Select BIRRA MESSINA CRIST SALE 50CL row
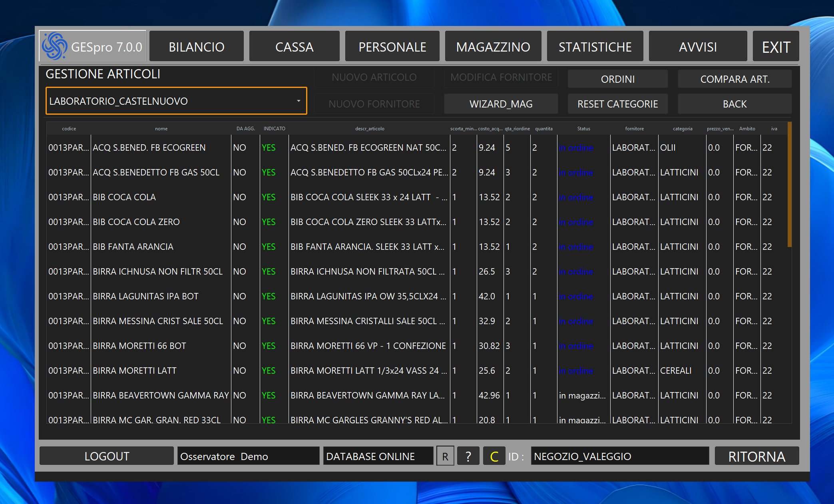Screen dimensions: 834x504 [x=417, y=321]
